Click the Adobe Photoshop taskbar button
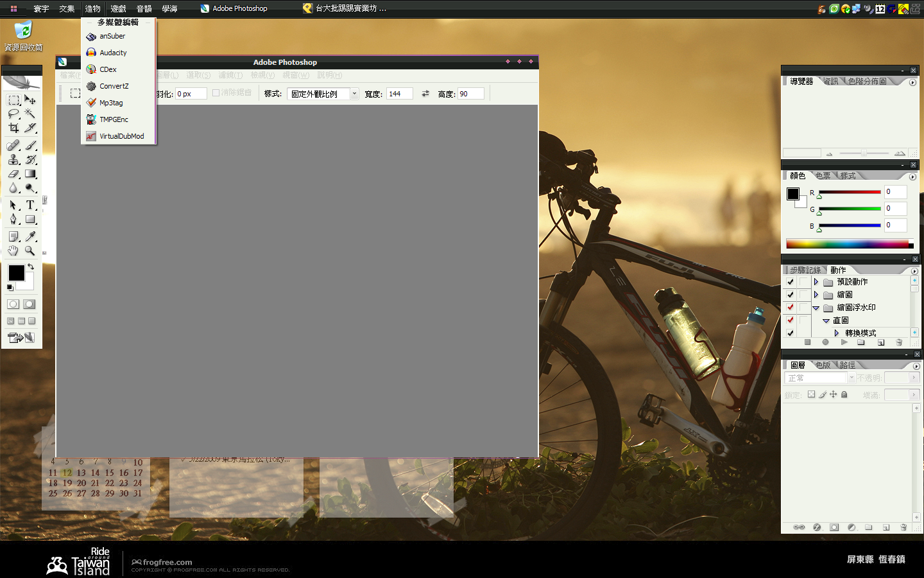 tap(234, 8)
